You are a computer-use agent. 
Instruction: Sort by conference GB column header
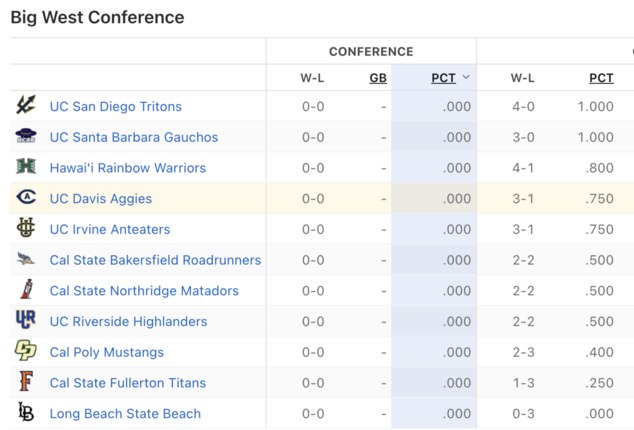378,78
